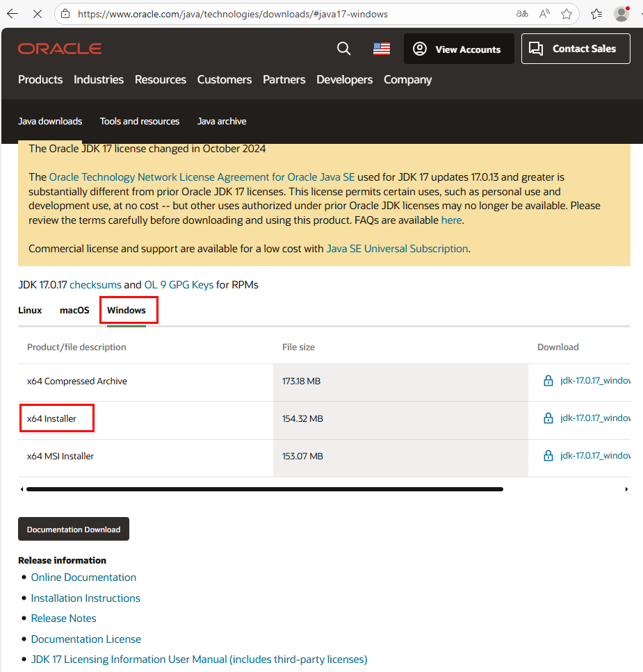The height and width of the screenshot is (672, 643).
Task: Click the Contact Sales button
Action: (x=576, y=49)
